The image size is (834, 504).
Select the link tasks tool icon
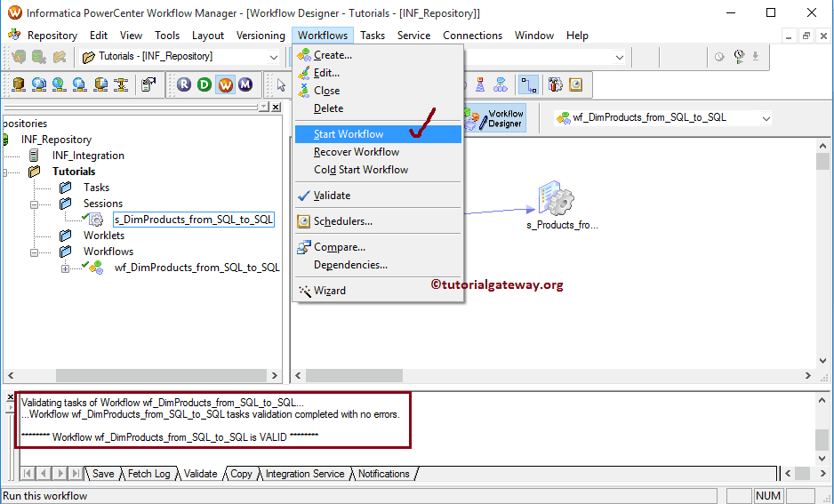point(528,84)
